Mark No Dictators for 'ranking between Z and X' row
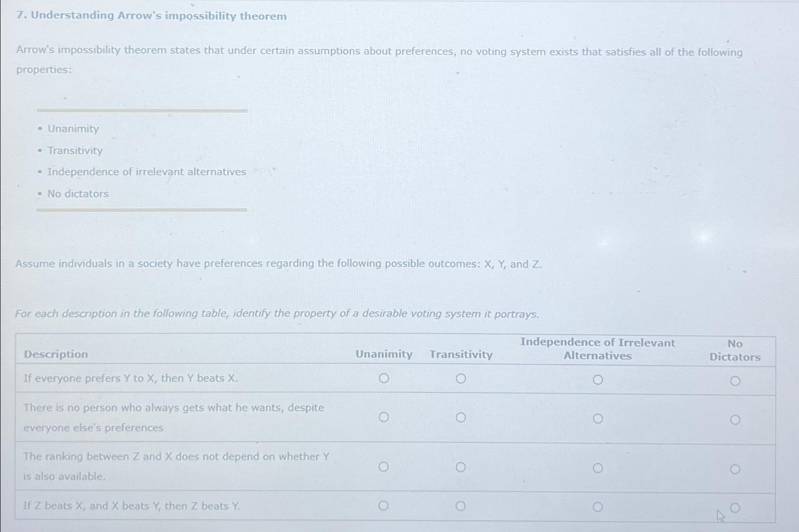The height and width of the screenshot is (532, 799). 735,469
